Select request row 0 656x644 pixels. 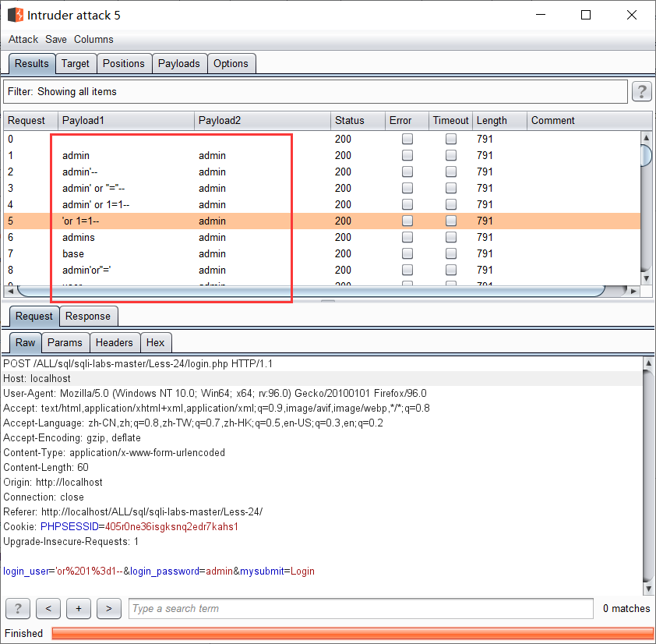322,139
